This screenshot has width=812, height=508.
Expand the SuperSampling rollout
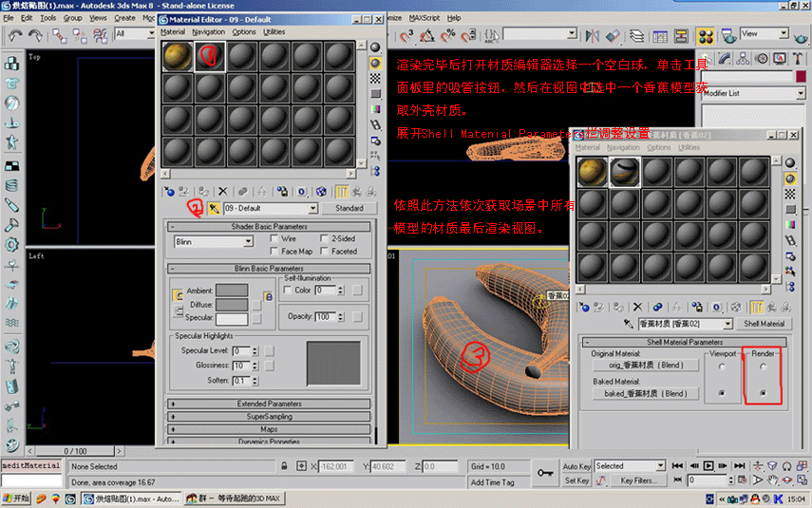(269, 416)
